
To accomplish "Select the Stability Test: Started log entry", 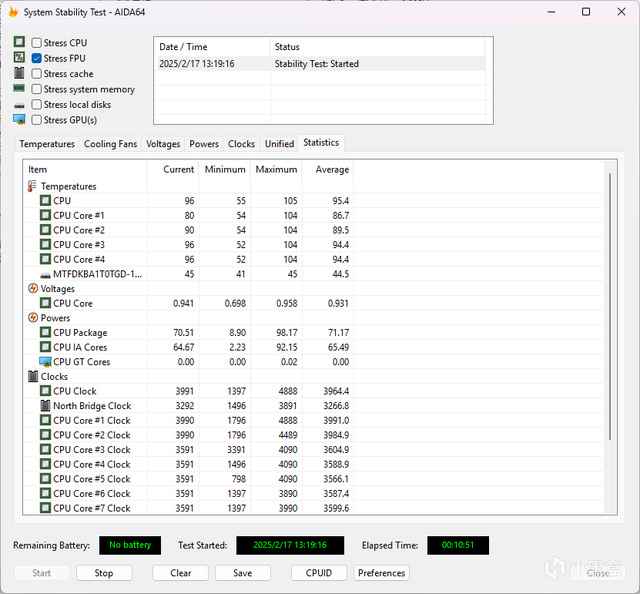I will click(320, 64).
